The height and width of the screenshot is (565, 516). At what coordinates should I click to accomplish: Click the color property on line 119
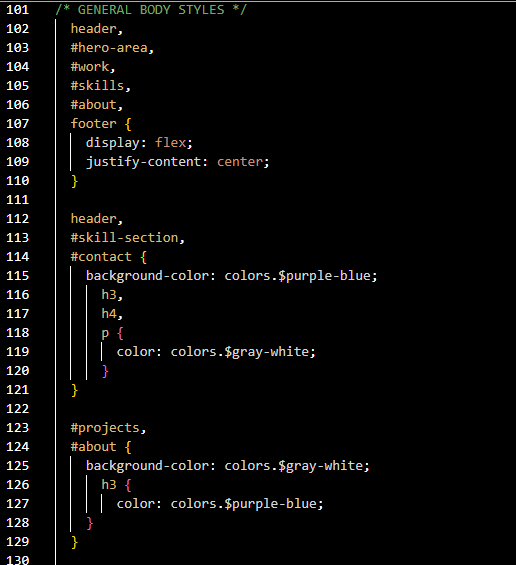(x=135, y=352)
